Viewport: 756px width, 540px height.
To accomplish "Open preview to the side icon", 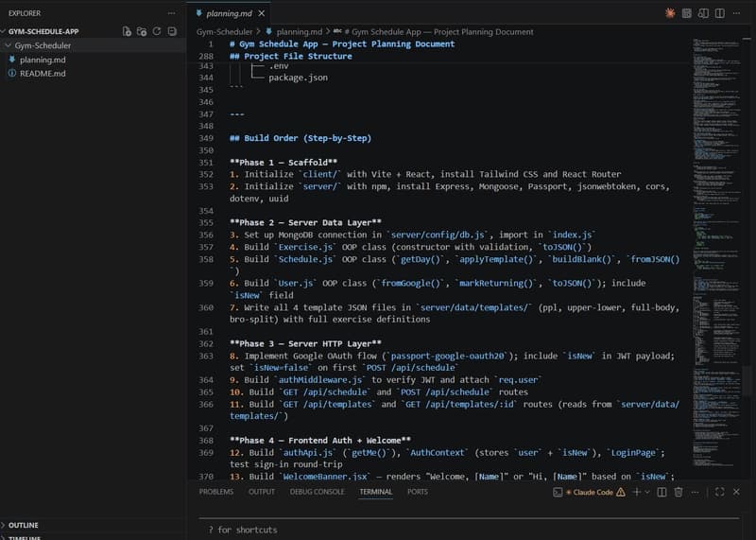I will click(703, 13).
